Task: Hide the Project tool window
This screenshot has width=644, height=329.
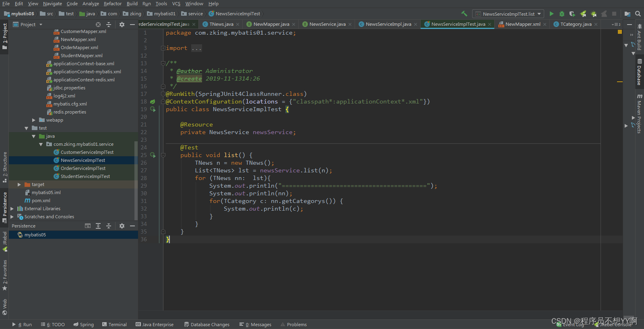Action: [x=132, y=25]
